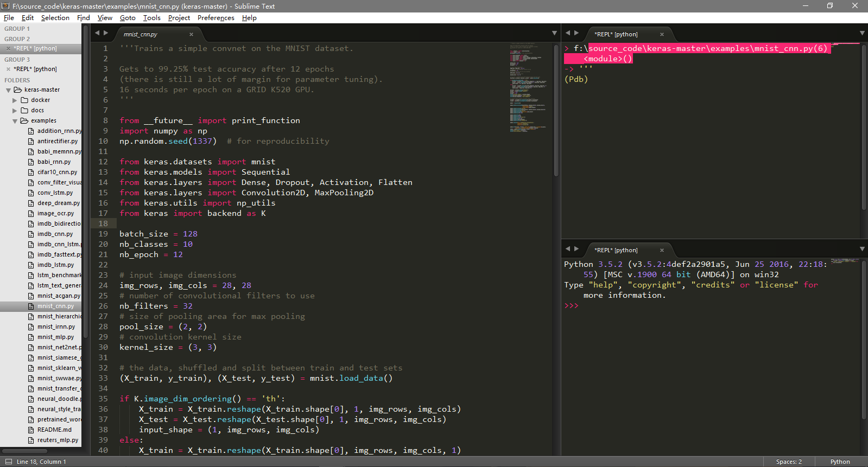The height and width of the screenshot is (467, 868).
Task: Open the Preferences menu
Action: pos(216,18)
